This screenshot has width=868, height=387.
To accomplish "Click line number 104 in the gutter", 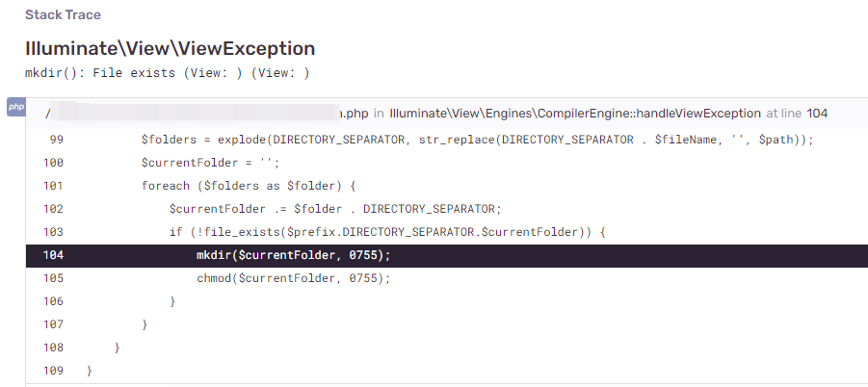I will [x=53, y=255].
